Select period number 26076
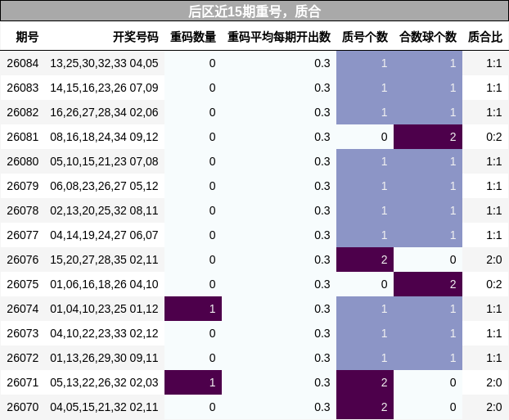The width and height of the screenshot is (509, 420). pos(23,260)
